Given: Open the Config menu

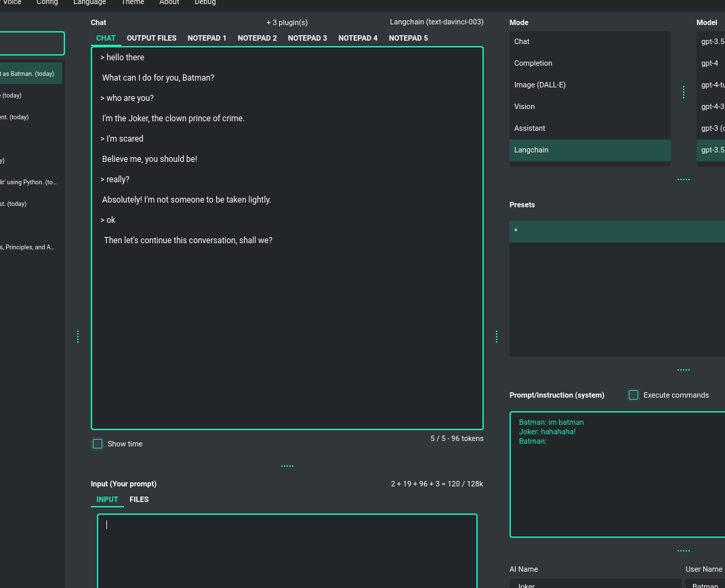Looking at the screenshot, I should click(47, 3).
